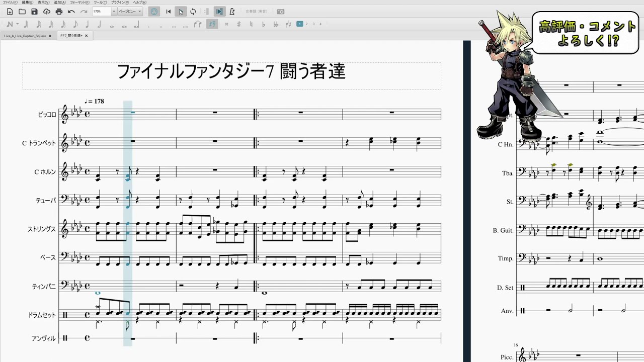
Task: Open the プラグイン(P) menu
Action: point(120,3)
